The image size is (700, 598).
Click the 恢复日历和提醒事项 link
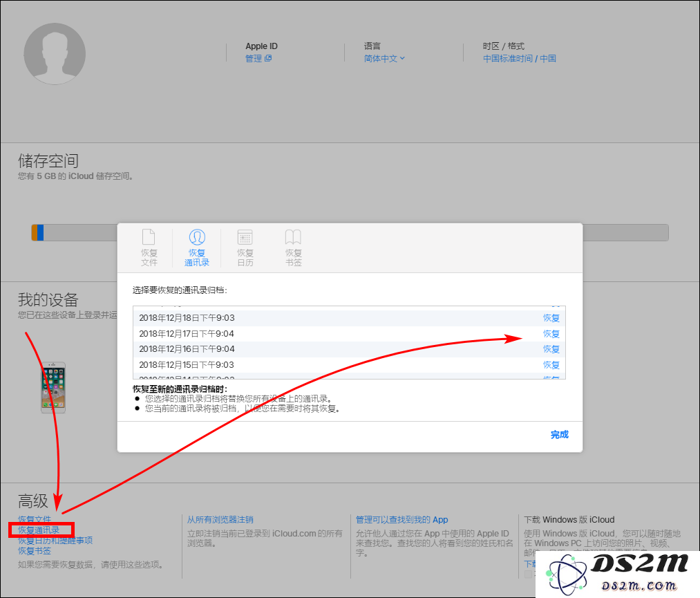tap(55, 541)
